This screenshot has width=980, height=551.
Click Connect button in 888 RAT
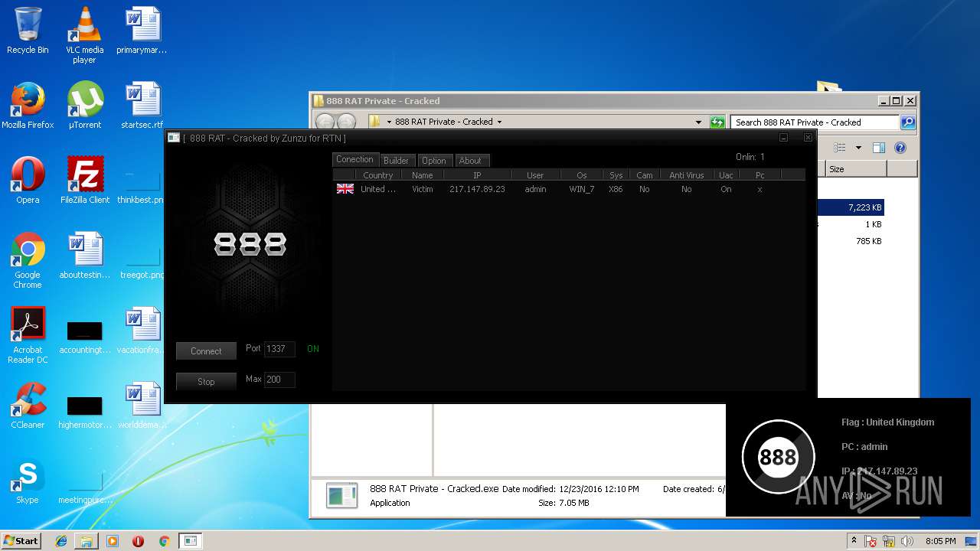coord(206,350)
